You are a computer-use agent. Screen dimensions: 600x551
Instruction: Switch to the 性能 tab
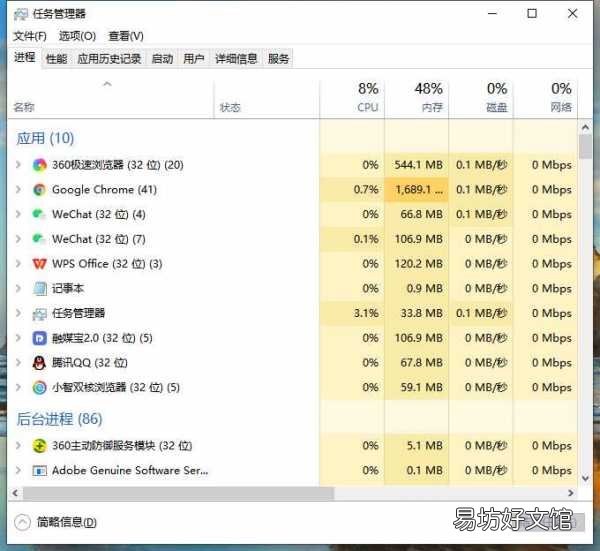(57, 59)
